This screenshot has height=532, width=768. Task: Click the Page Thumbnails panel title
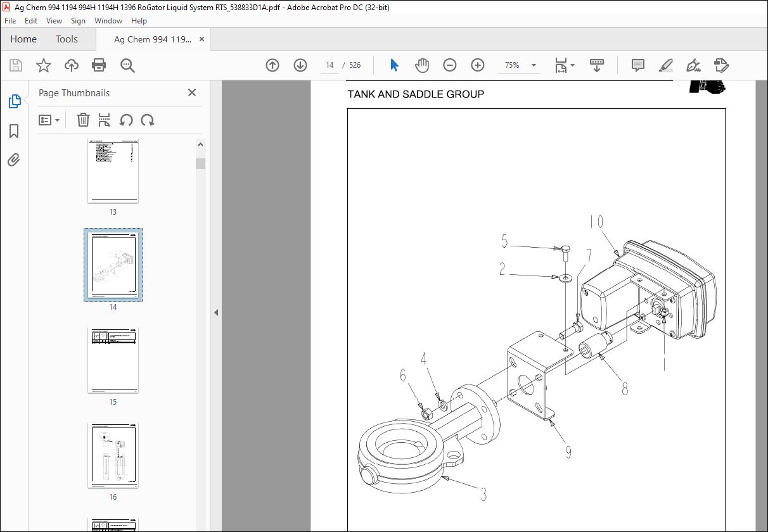coord(74,93)
